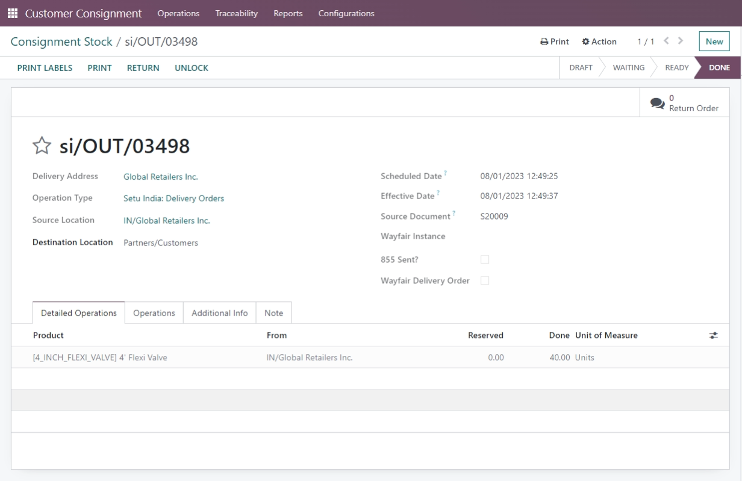The width and height of the screenshot is (742, 481).
Task: Switch to the Operations tab
Action: [x=154, y=313]
